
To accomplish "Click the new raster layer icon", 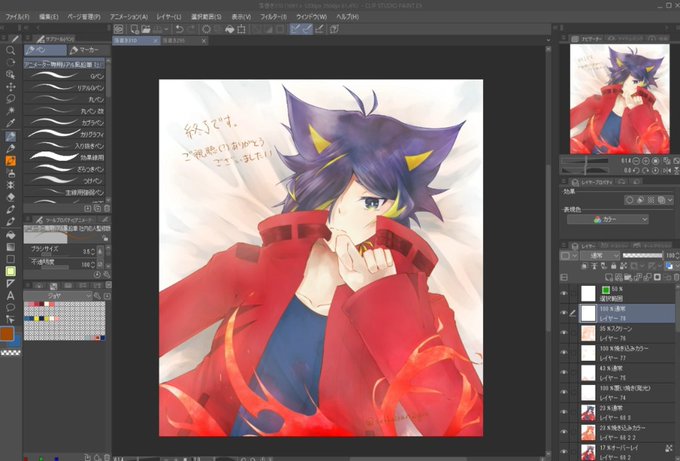I will click(x=609, y=277).
